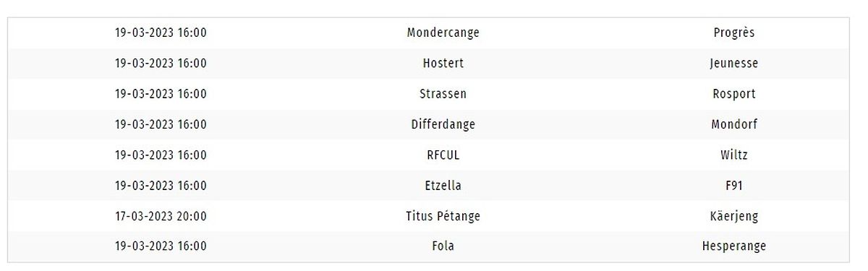This screenshot has height=271, width=868.
Task: Click the Jeunesse team name
Action: click(x=733, y=63)
